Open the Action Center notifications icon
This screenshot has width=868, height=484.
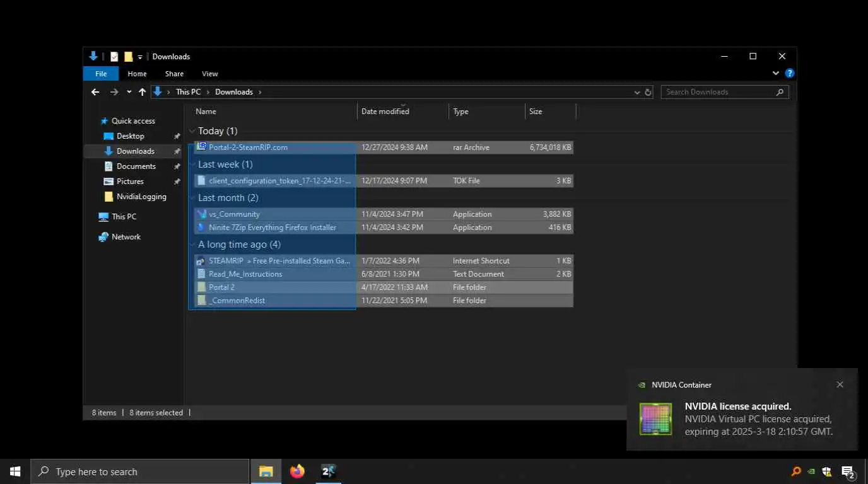pos(848,471)
